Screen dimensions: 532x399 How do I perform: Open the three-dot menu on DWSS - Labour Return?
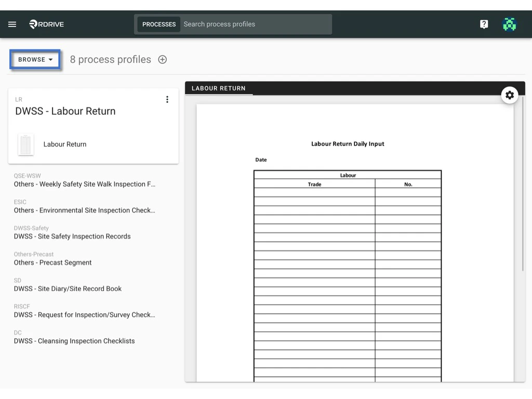(167, 99)
